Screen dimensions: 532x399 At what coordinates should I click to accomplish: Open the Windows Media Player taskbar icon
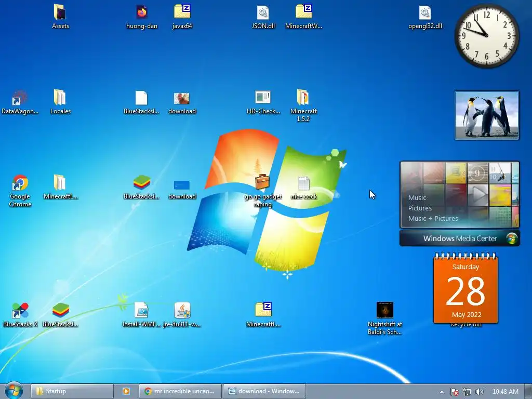[126, 391]
